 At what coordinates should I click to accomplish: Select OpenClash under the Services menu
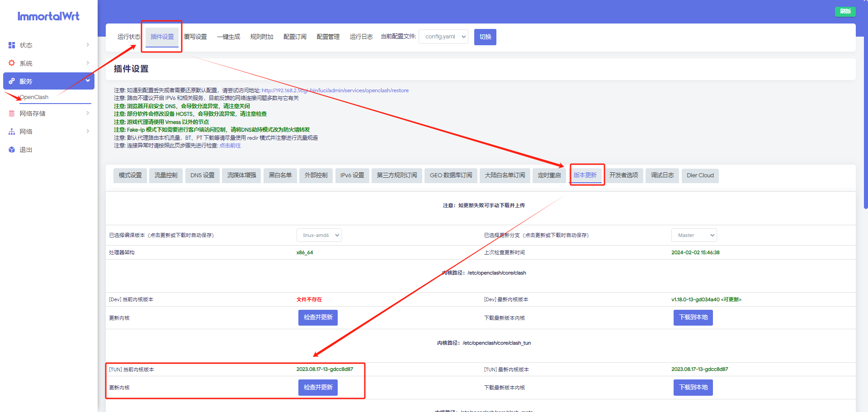[34, 97]
